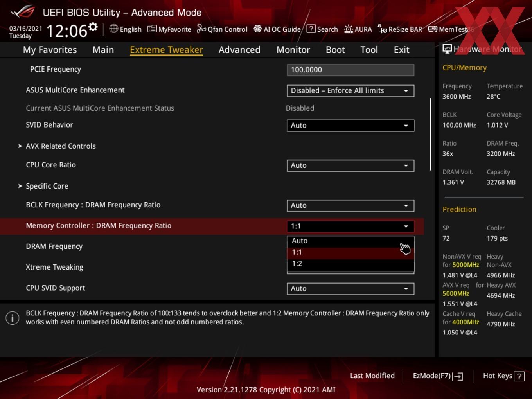
Task: Switch to the Advanced tab
Action: coord(239,50)
